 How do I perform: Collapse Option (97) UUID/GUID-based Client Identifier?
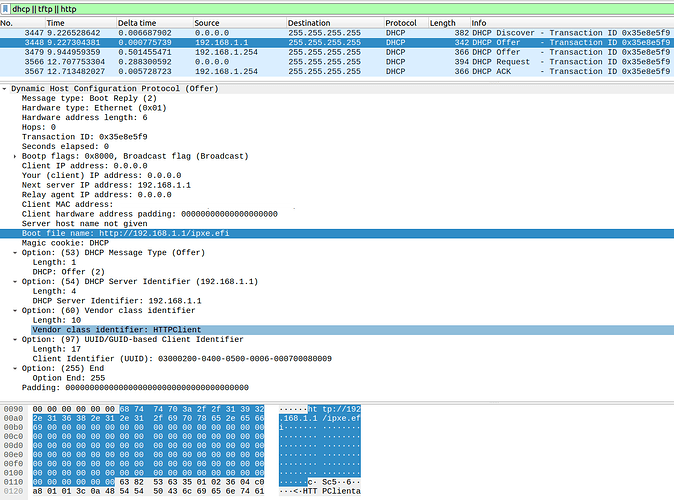tap(15, 339)
